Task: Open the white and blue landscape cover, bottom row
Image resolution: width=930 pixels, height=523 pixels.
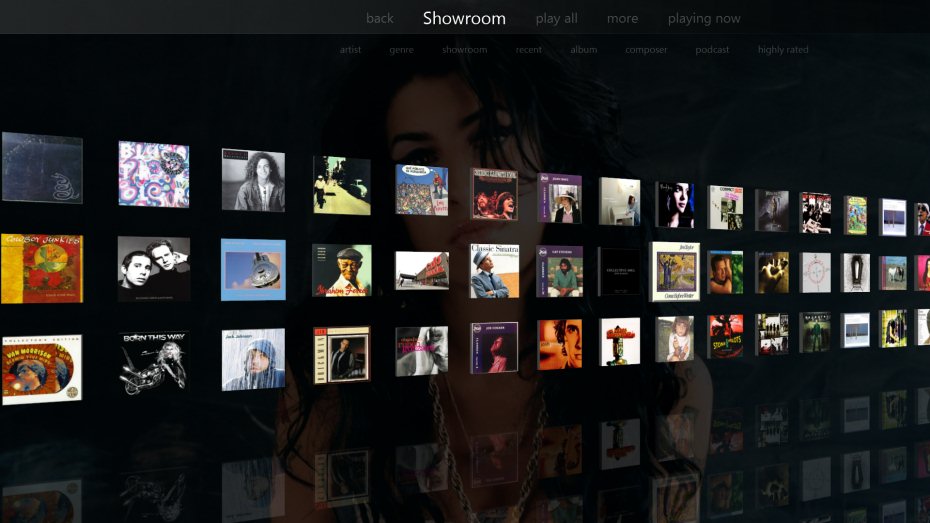Action: pyautogui.click(x=856, y=330)
